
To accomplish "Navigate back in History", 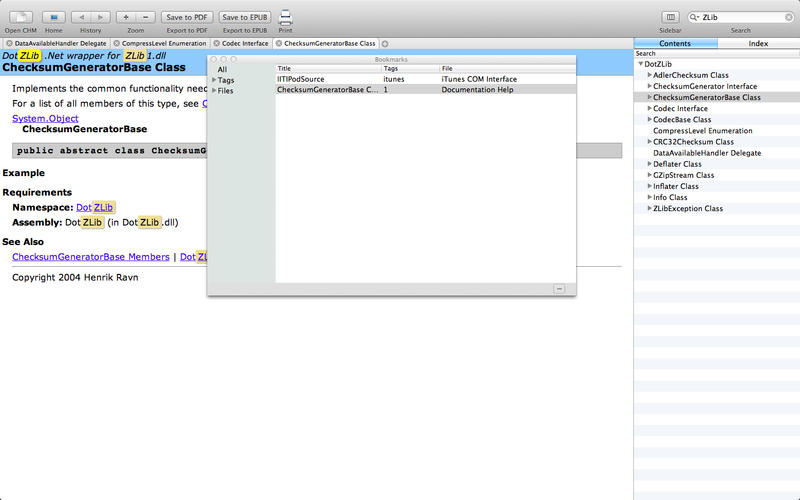I will coord(81,17).
